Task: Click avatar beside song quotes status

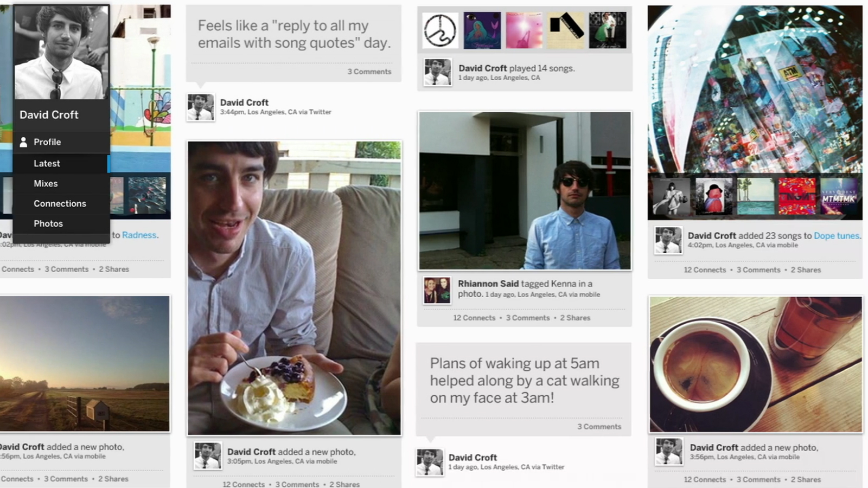Action: [200, 107]
